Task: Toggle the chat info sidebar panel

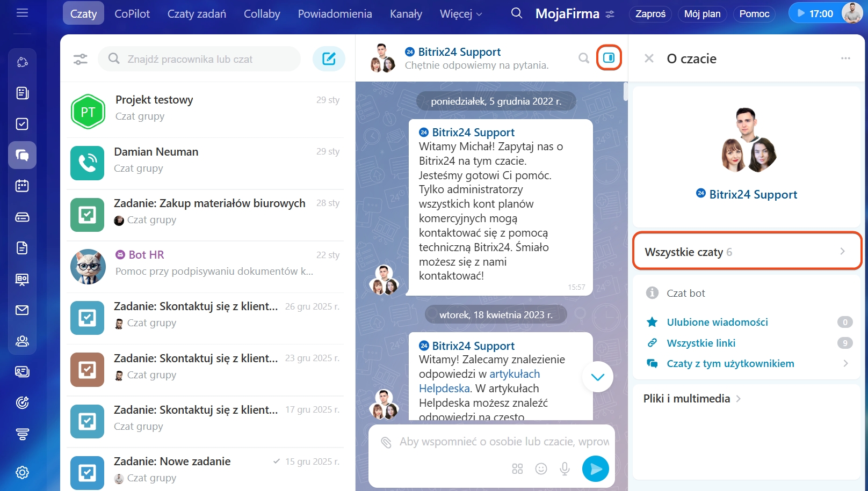Action: pyautogui.click(x=609, y=58)
